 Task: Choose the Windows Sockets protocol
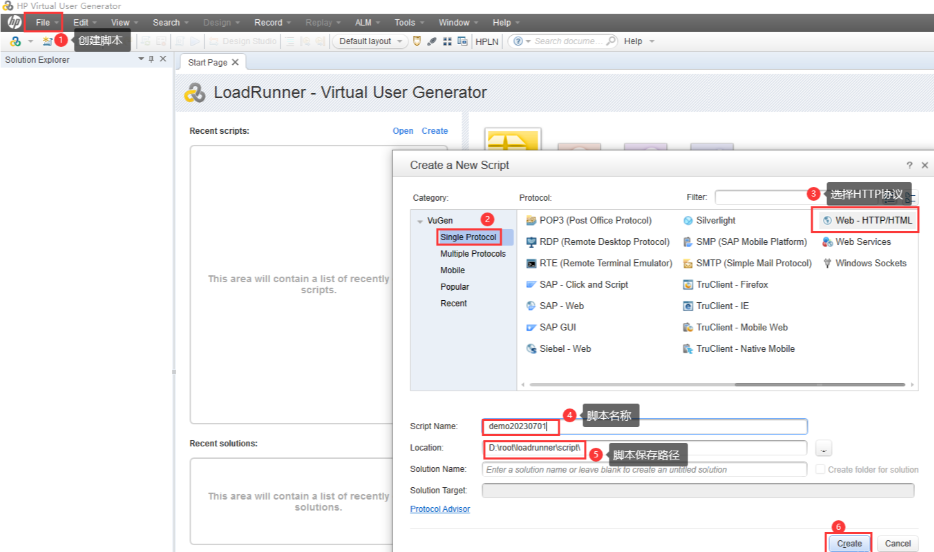(864, 263)
